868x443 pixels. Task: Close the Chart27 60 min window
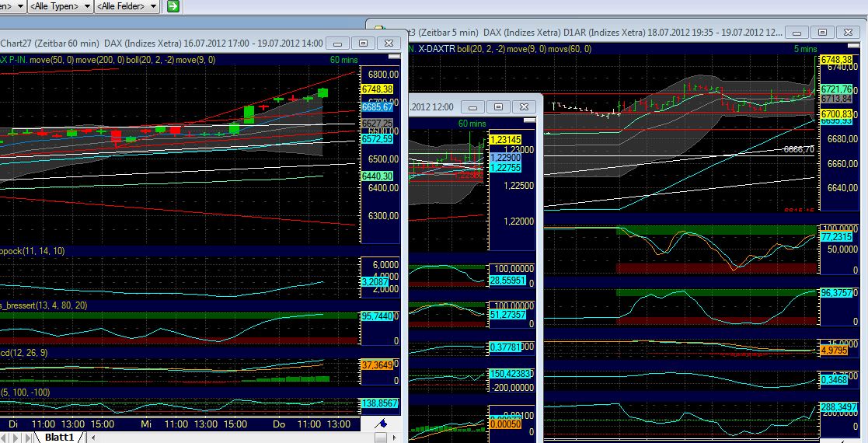click(389, 44)
